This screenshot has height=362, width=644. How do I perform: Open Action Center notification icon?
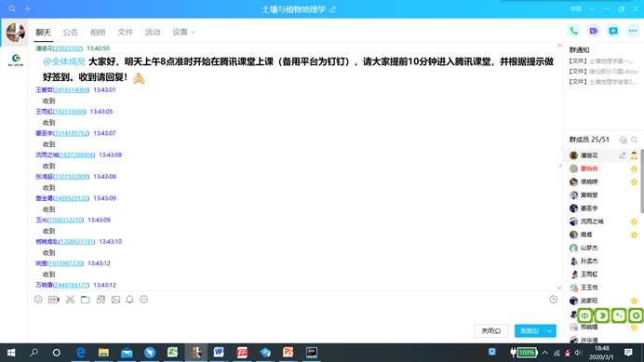[x=628, y=353]
